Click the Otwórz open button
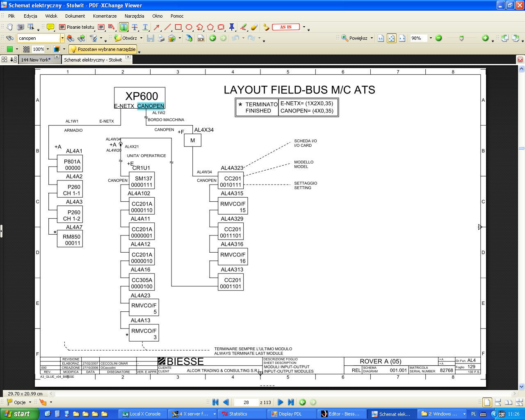The image size is (525, 420). click(x=126, y=38)
